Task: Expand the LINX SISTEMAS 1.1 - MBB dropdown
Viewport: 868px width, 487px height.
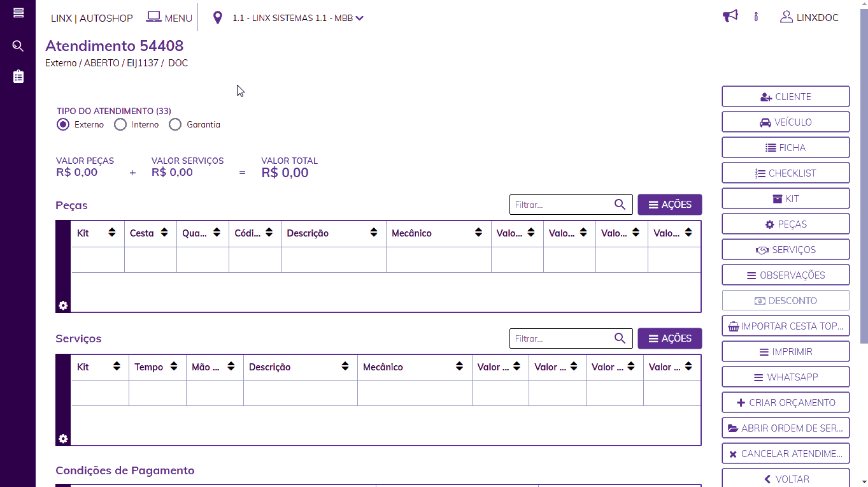Action: click(x=297, y=18)
